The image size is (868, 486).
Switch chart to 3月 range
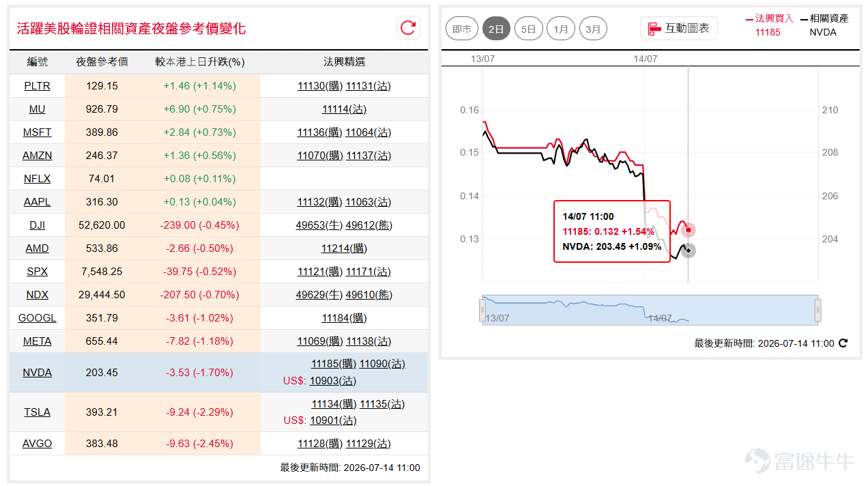(x=593, y=29)
